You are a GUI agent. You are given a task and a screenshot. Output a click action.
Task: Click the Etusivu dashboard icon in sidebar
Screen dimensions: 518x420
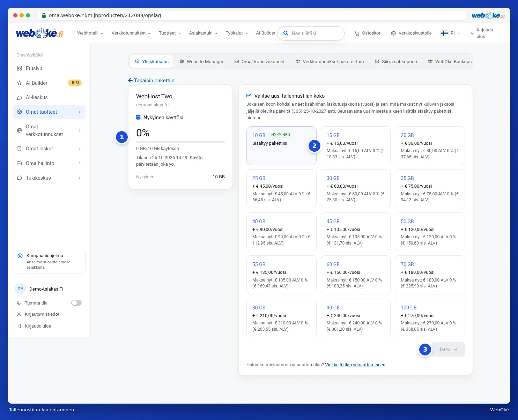coord(20,68)
